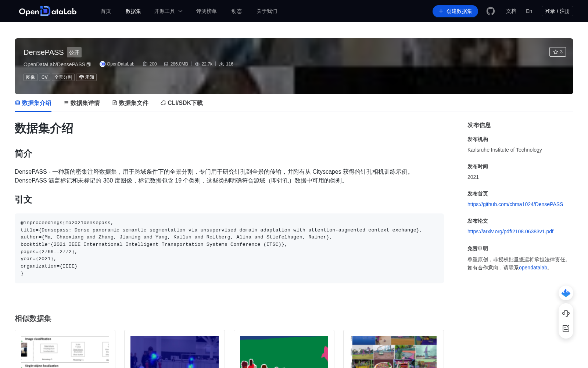Image resolution: width=588 pixels, height=368 pixels.
Task: Open the photo collage similar dataset thumbnail
Action: tap(394, 352)
